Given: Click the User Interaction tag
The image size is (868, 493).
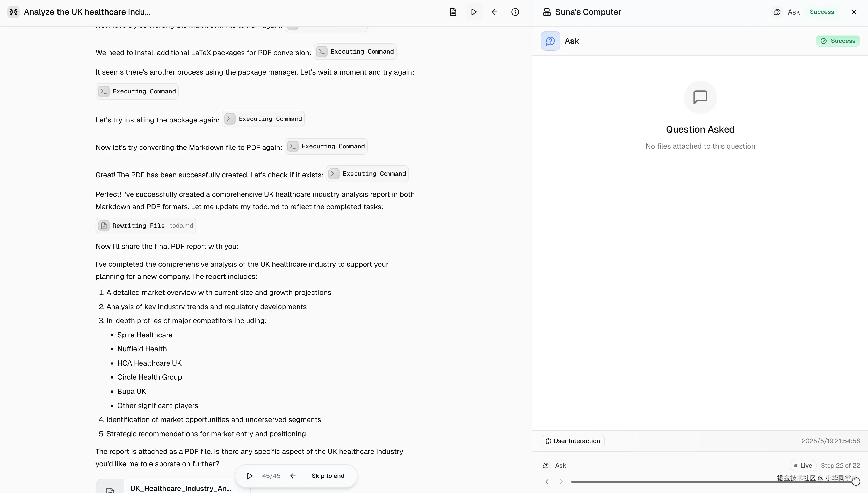Looking at the screenshot, I should pos(573,441).
